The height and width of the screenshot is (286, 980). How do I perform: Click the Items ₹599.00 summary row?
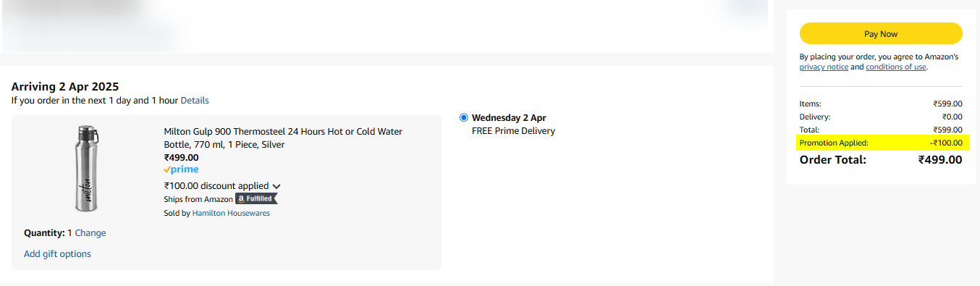point(881,104)
